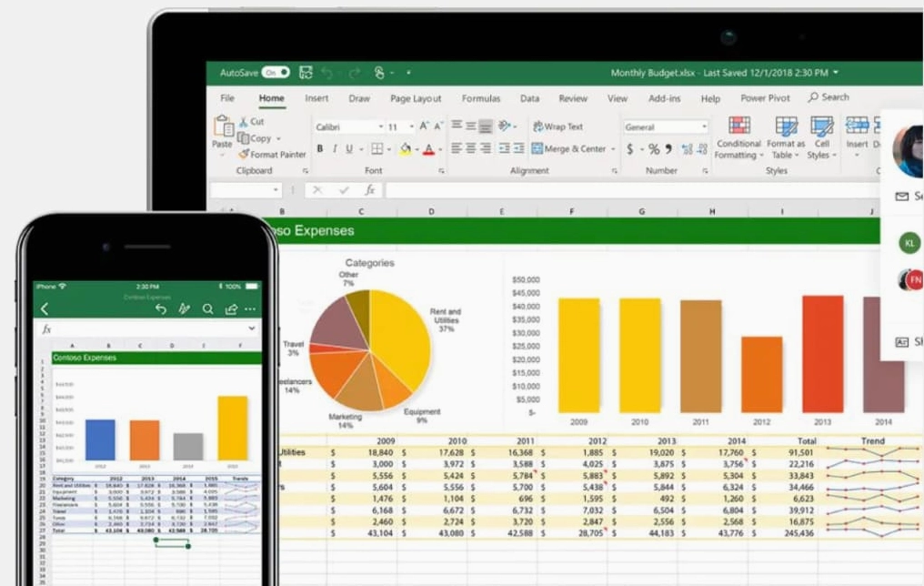Apply the Percent Style number format
Image resolution: width=924 pixels, height=586 pixels.
point(653,149)
